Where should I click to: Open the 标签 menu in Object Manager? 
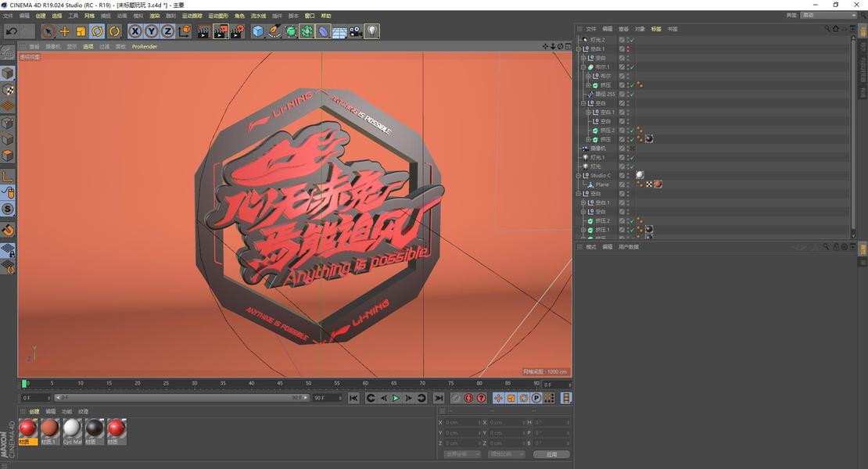click(x=656, y=29)
